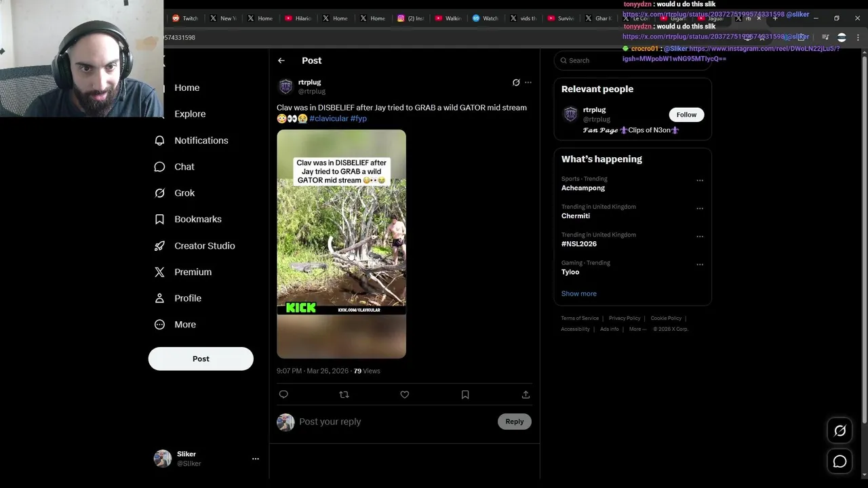868x488 pixels.
Task: Open rtrplug avatar on the post
Action: [x=285, y=86]
